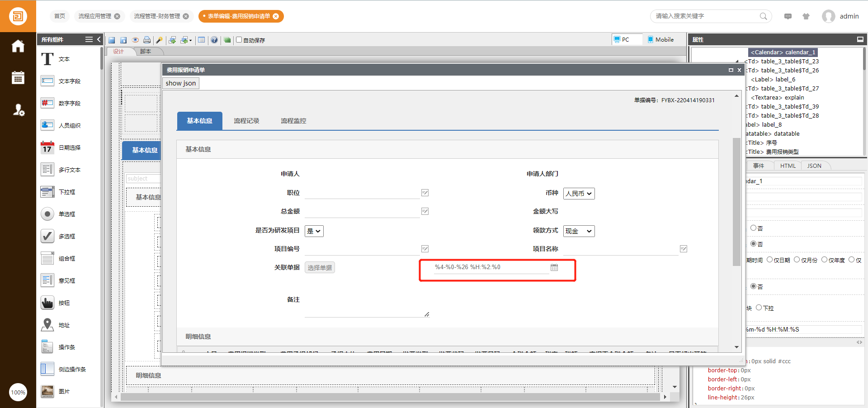This screenshot has width=868, height=408.
Task: Click the magic wand icon in toolbar
Action: click(159, 40)
